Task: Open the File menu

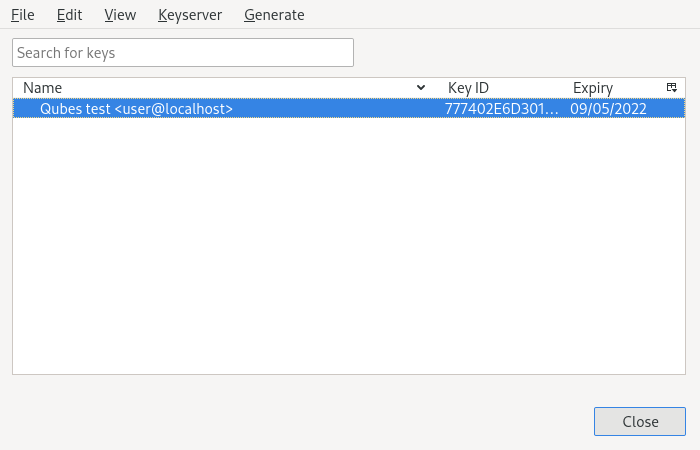Action: (22, 15)
